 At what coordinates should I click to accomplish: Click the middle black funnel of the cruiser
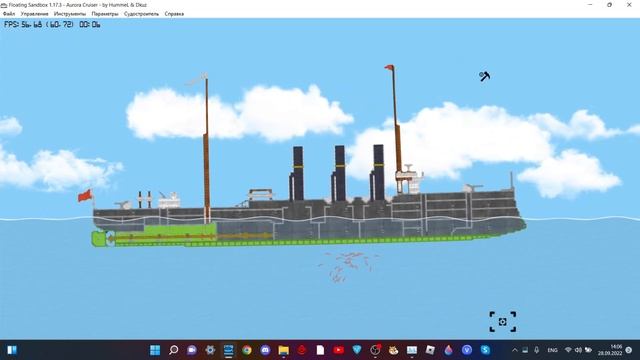339,173
